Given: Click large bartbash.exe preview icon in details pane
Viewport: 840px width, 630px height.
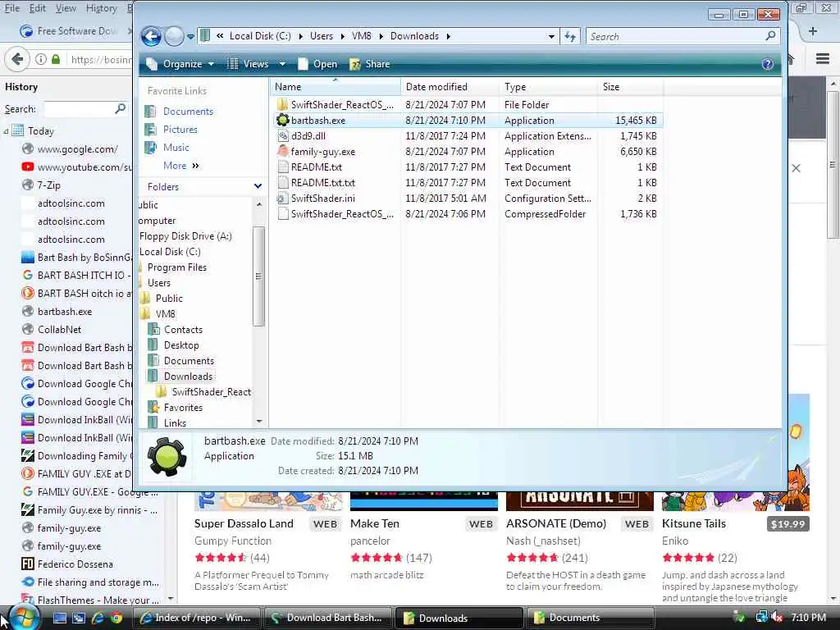Looking at the screenshot, I should (x=167, y=457).
